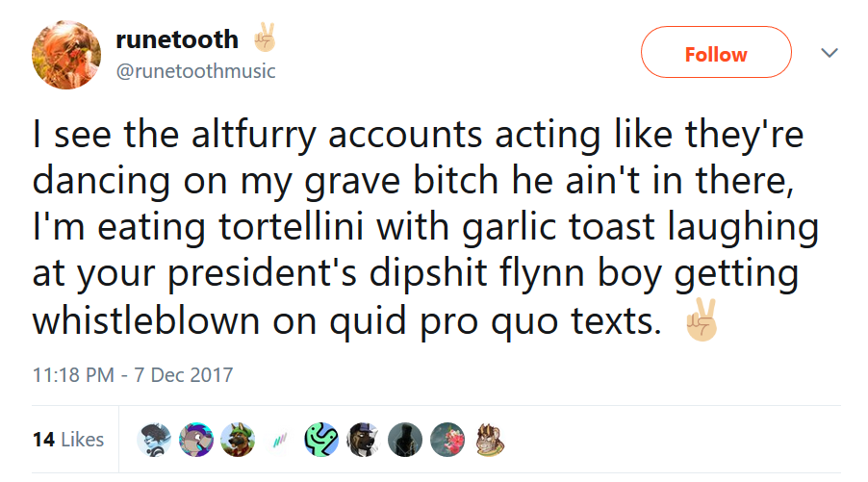Screen dimensions: 868x482
Task: Open the green squiggle smiley liker avatar
Action: point(321,440)
